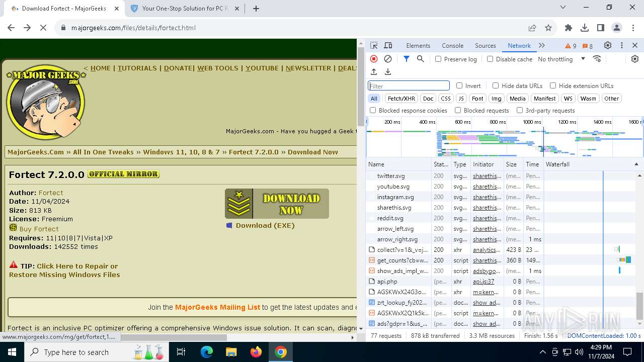Click the Download Now button
The image size is (644, 362).
tap(277, 204)
